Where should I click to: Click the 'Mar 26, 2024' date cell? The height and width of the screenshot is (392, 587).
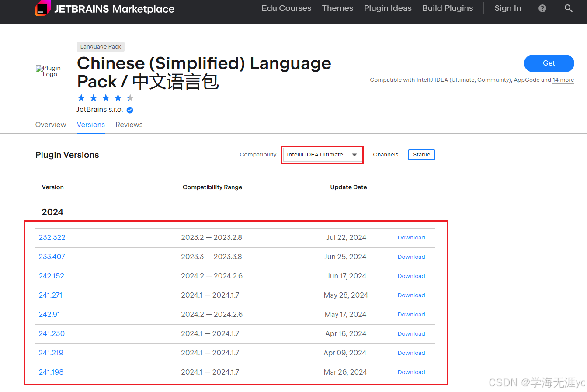[x=345, y=372]
